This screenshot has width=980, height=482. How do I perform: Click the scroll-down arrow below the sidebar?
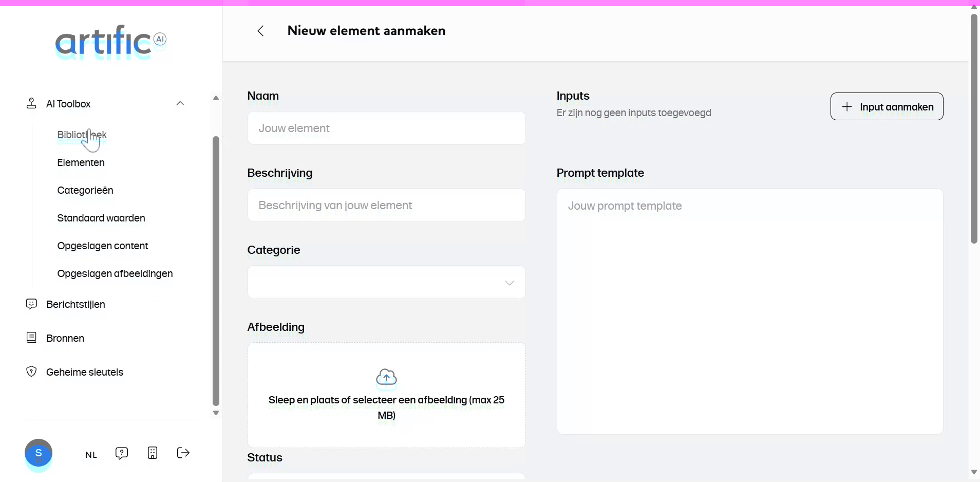pos(215,413)
